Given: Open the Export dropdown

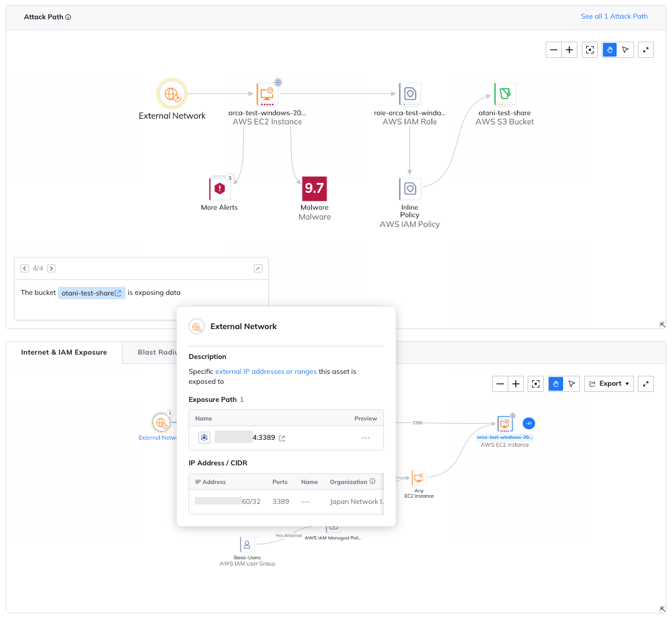Looking at the screenshot, I should 609,384.
